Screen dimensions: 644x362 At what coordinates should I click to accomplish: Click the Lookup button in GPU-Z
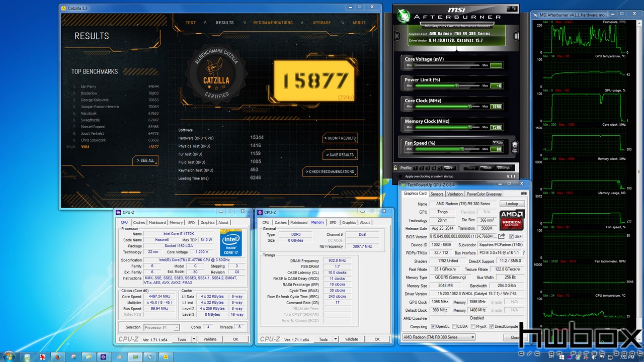click(512, 204)
